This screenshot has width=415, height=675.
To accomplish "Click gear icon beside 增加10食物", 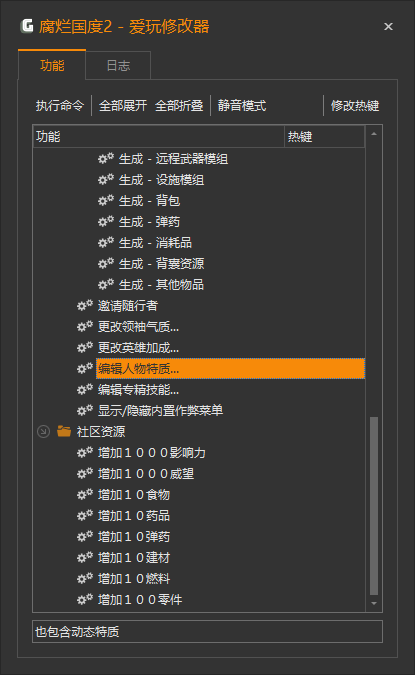I will [85, 495].
